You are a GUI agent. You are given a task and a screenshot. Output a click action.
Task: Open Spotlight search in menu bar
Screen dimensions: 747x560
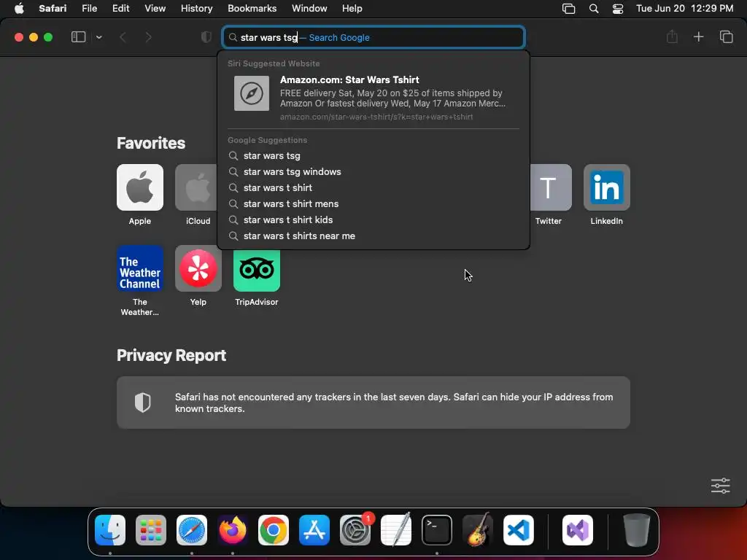click(594, 9)
